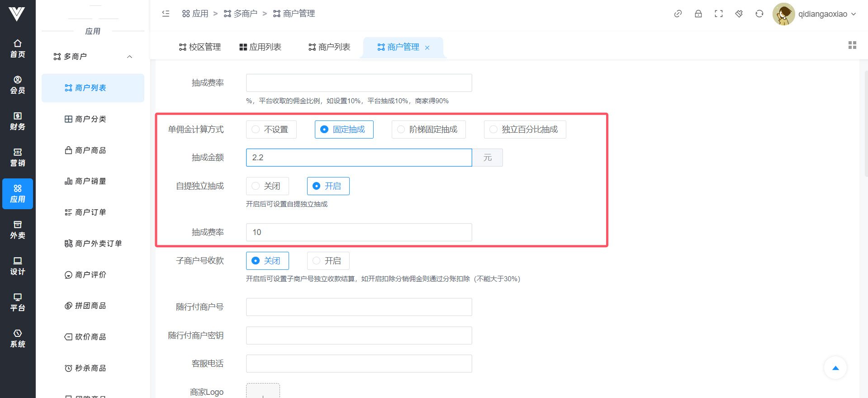Select 独立百分比抽成 radio option
868x398 pixels.
tap(525, 129)
